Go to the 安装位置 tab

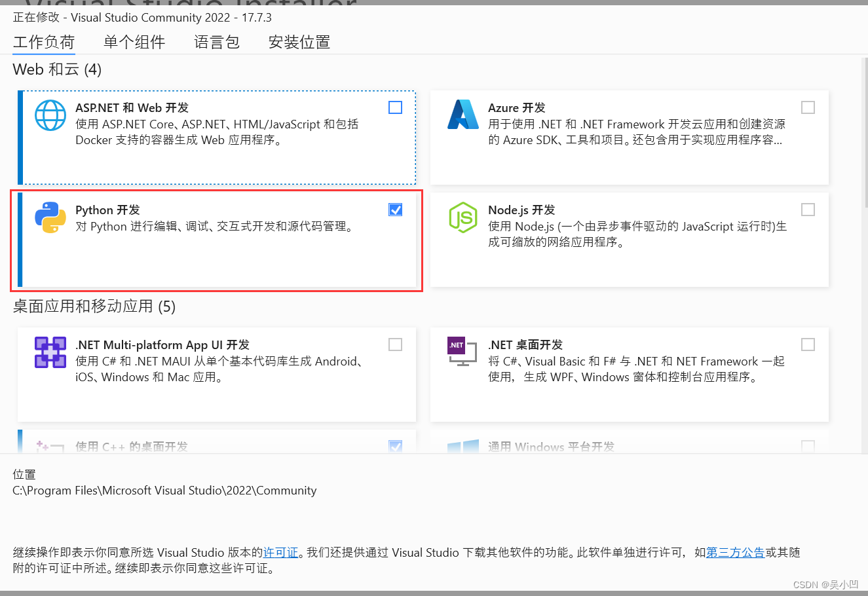coord(299,43)
